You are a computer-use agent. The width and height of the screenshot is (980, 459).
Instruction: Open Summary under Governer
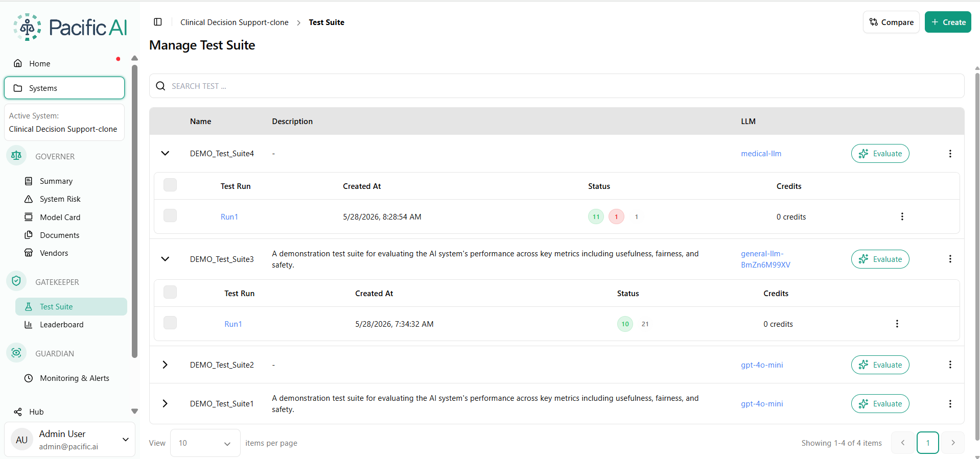(56, 181)
